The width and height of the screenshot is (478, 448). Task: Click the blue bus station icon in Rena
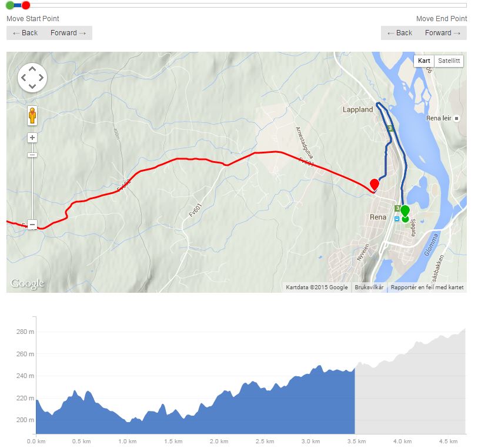[397, 219]
